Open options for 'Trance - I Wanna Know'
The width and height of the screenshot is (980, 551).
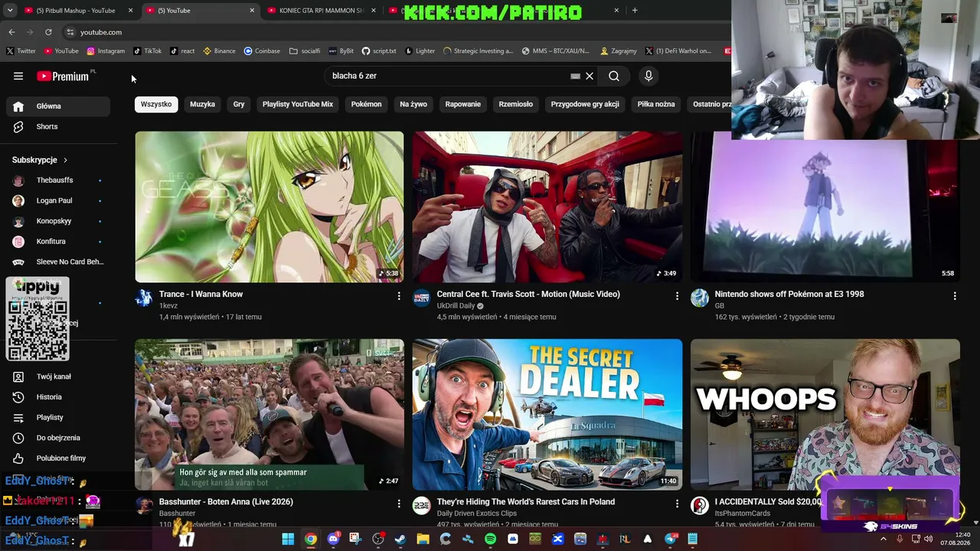coord(399,295)
